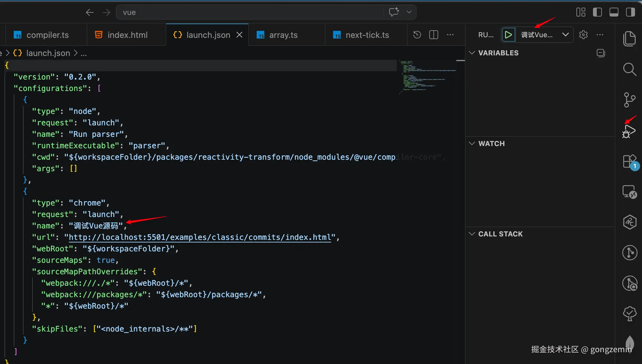Open the Search magnifier icon

(629, 69)
